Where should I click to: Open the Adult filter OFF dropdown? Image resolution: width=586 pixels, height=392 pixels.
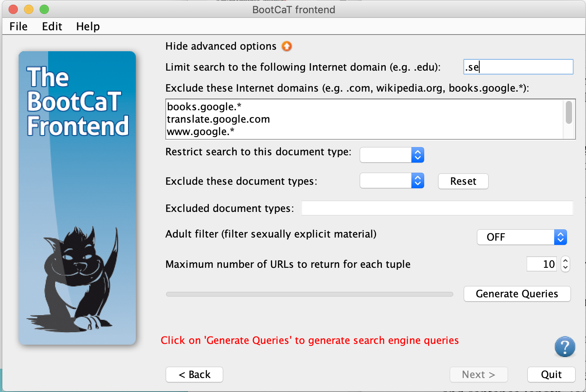pos(522,237)
